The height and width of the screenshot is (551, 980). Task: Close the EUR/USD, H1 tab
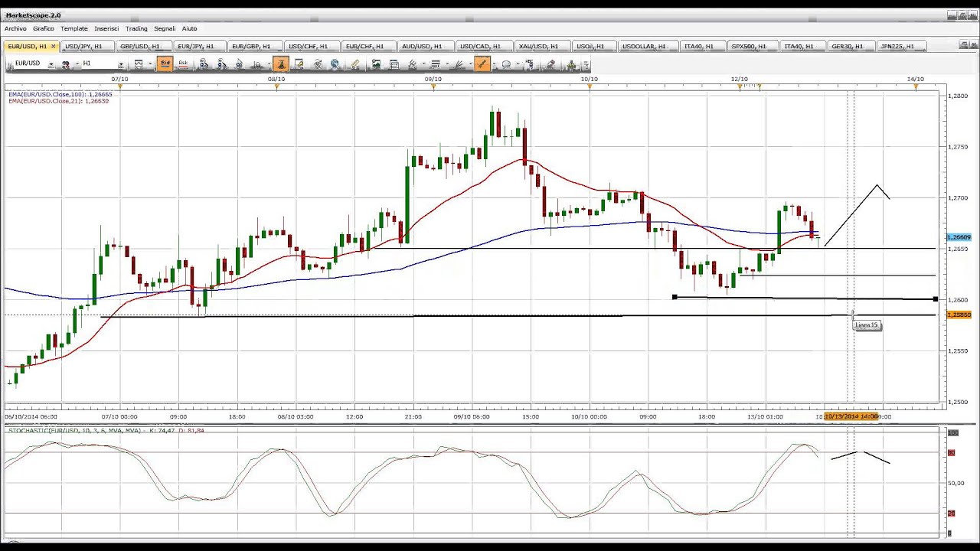[x=53, y=47]
